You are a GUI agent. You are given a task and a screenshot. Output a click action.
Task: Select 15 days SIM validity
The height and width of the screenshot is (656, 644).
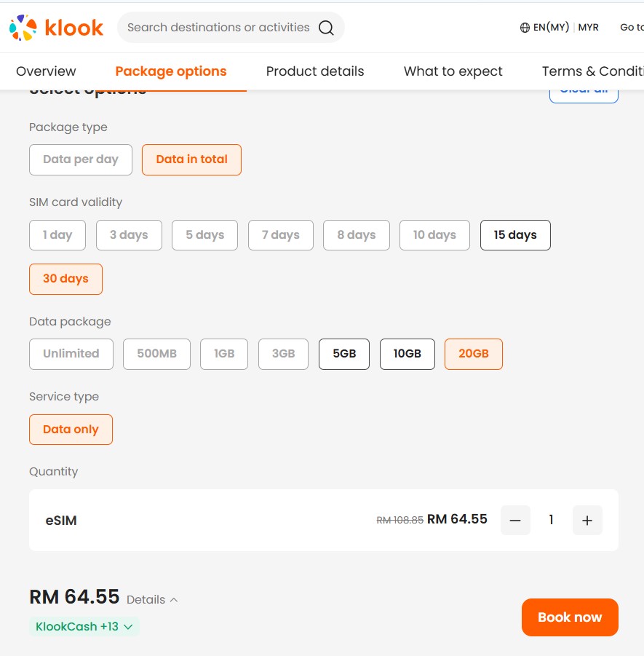pos(515,235)
